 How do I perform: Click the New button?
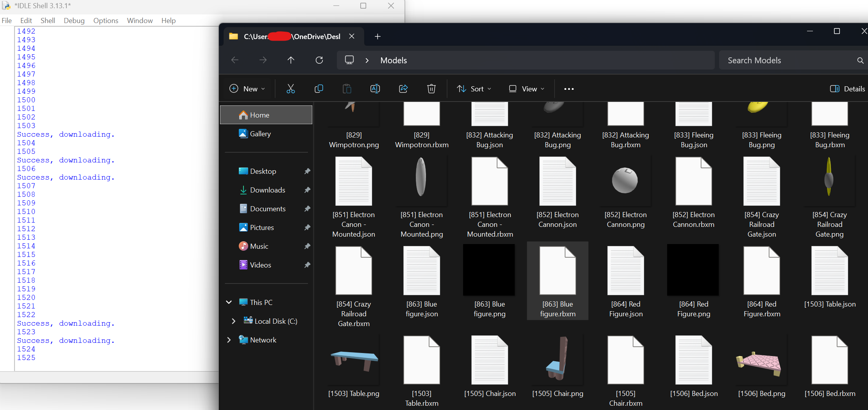tap(247, 89)
